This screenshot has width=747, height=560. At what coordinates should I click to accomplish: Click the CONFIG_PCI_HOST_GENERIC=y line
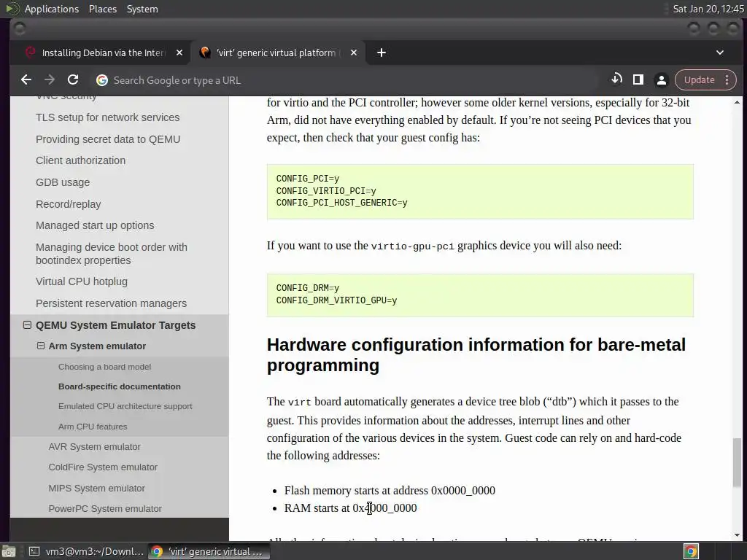[x=341, y=203]
